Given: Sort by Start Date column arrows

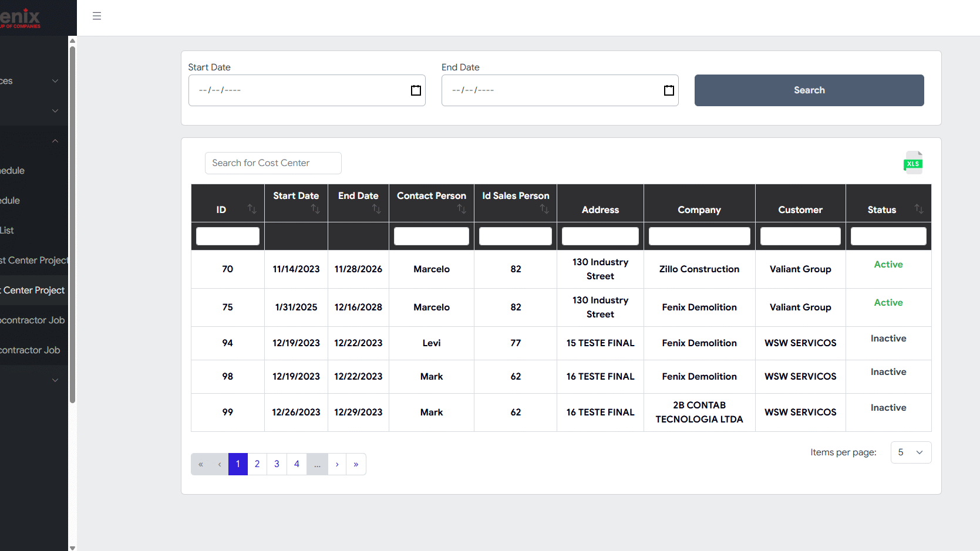Looking at the screenshot, I should tap(315, 209).
